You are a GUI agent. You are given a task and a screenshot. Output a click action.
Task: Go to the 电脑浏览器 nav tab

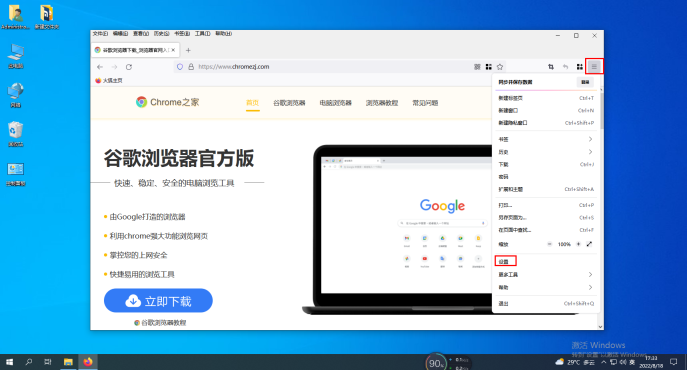tap(336, 103)
